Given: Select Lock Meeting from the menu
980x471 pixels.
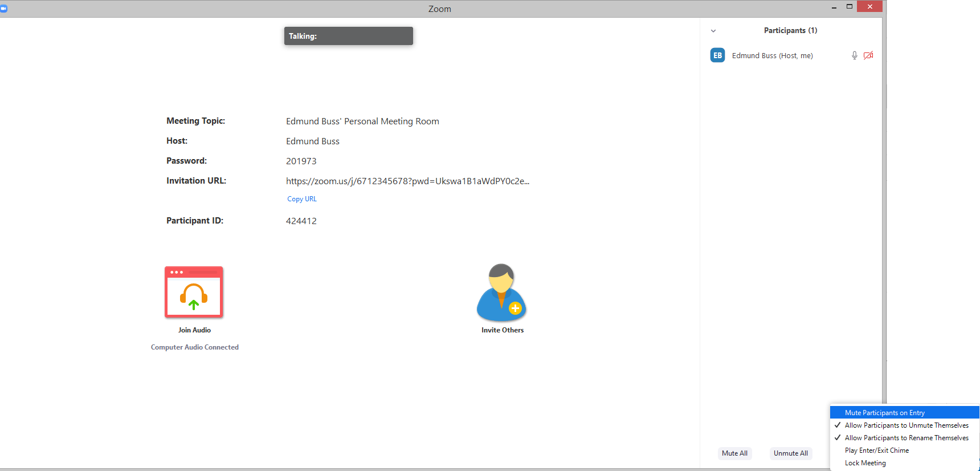Looking at the screenshot, I should pyautogui.click(x=905, y=463).
